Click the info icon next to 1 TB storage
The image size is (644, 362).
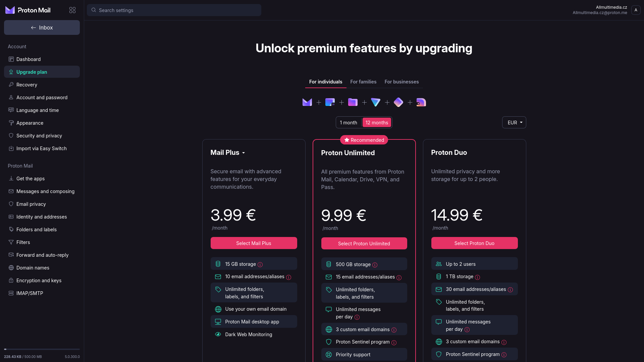tap(478, 277)
